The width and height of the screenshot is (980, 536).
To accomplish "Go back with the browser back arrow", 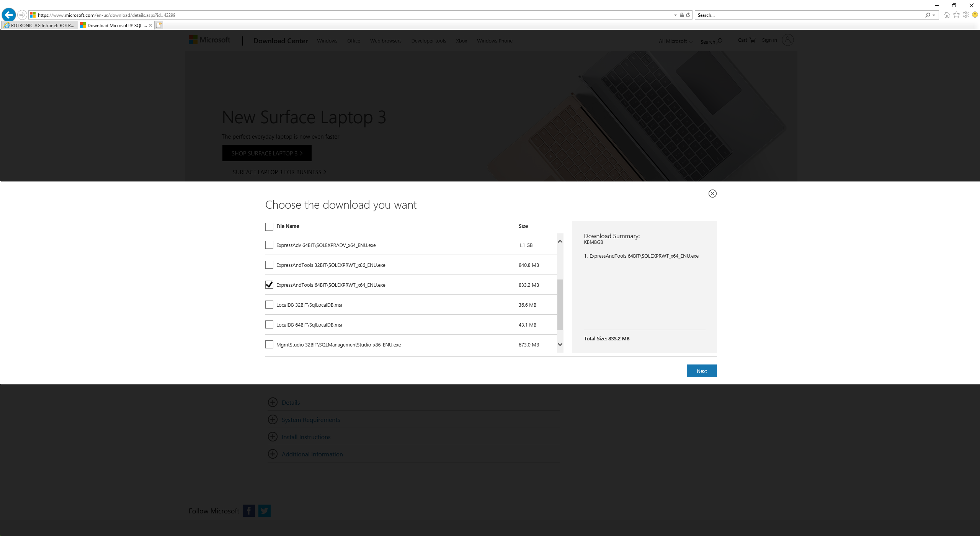I will tap(9, 15).
